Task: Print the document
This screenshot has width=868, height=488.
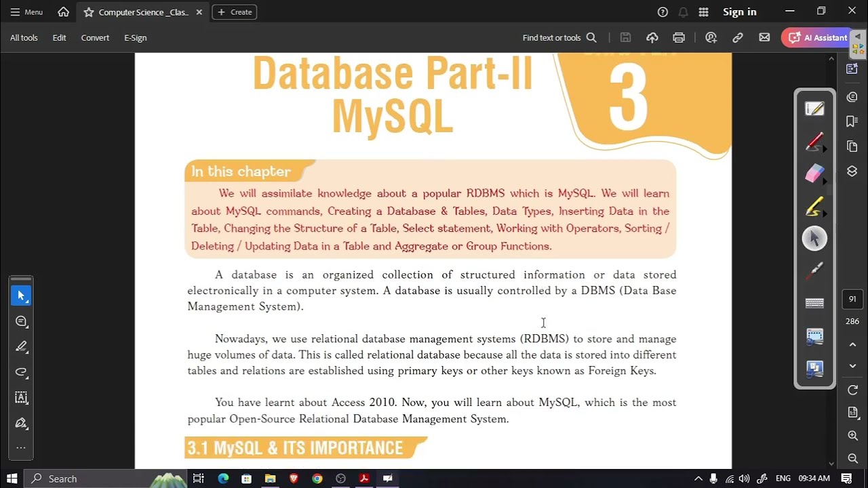Action: (679, 38)
